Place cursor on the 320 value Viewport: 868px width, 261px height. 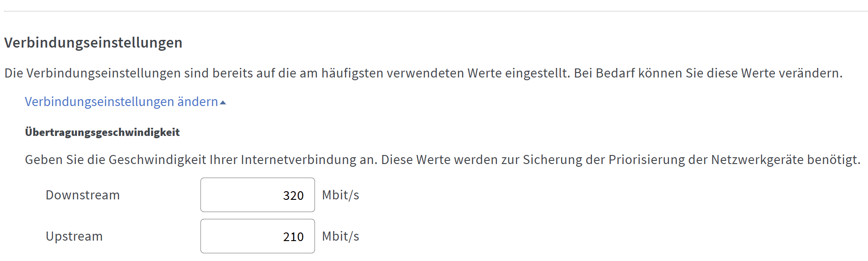point(293,196)
